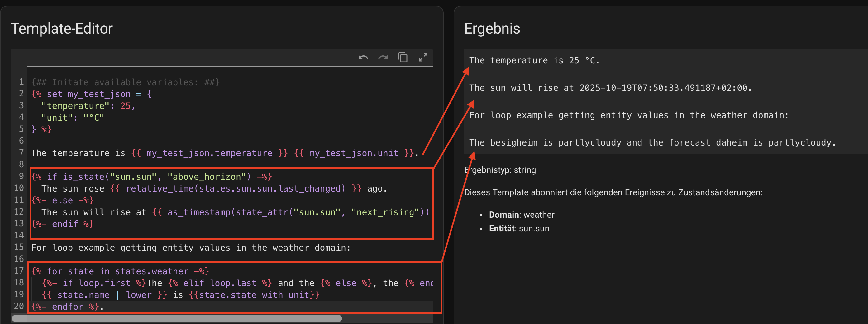Click the undo arrow in editor toolbar
The width and height of the screenshot is (868, 324).
coord(363,58)
